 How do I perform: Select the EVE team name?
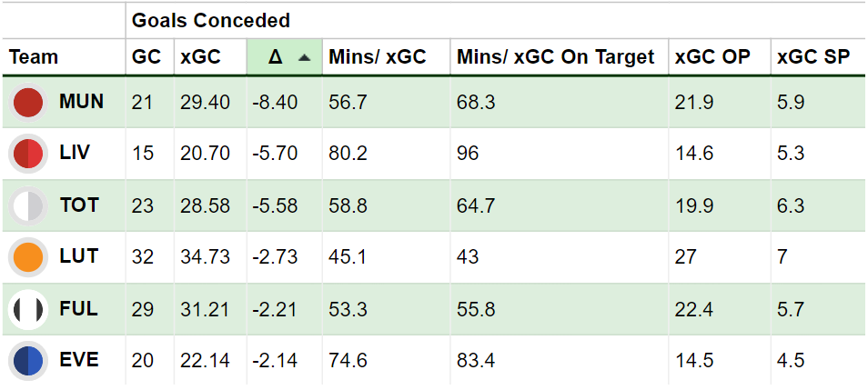click(79, 360)
